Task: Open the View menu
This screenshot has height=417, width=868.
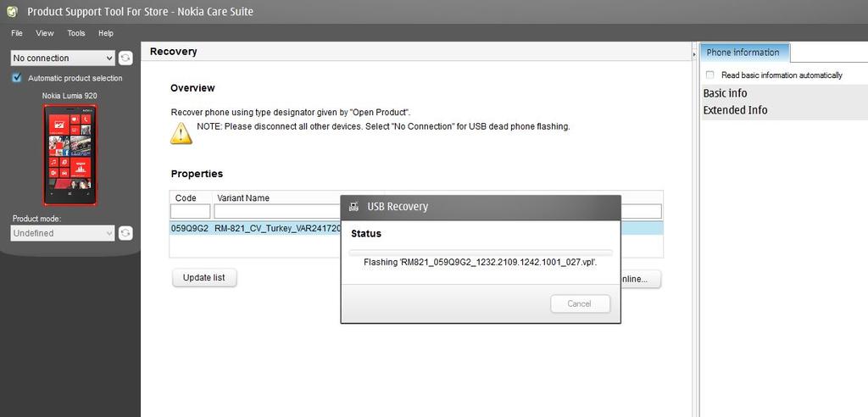Action: [x=45, y=33]
